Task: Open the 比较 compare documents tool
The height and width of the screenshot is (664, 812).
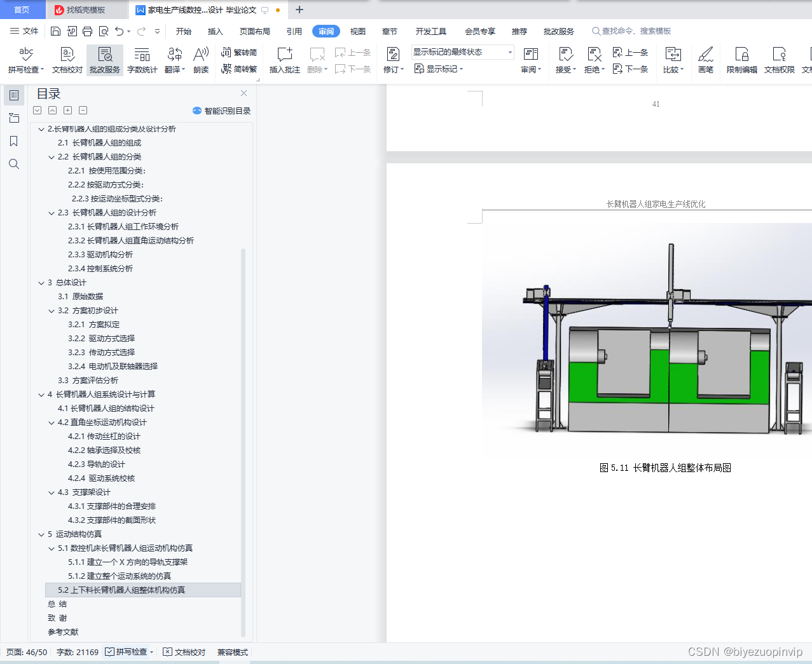Action: point(673,60)
